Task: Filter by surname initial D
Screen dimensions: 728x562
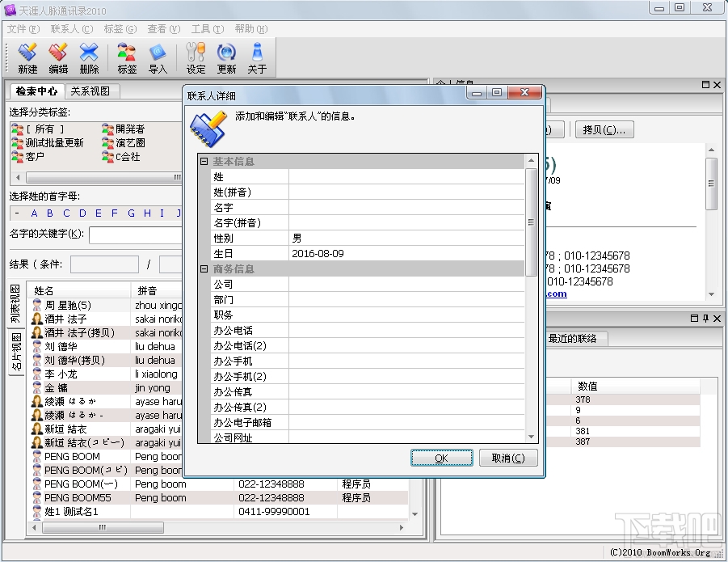Action: pos(82,213)
